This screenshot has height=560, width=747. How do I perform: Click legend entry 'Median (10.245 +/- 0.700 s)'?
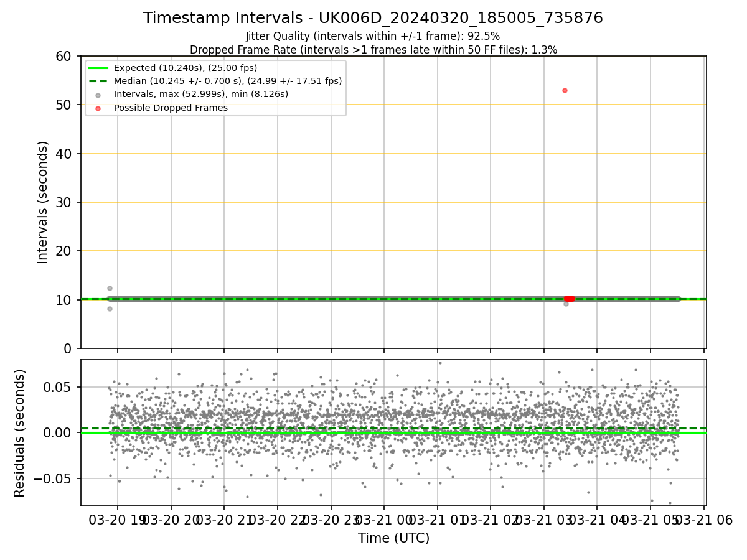228,81
